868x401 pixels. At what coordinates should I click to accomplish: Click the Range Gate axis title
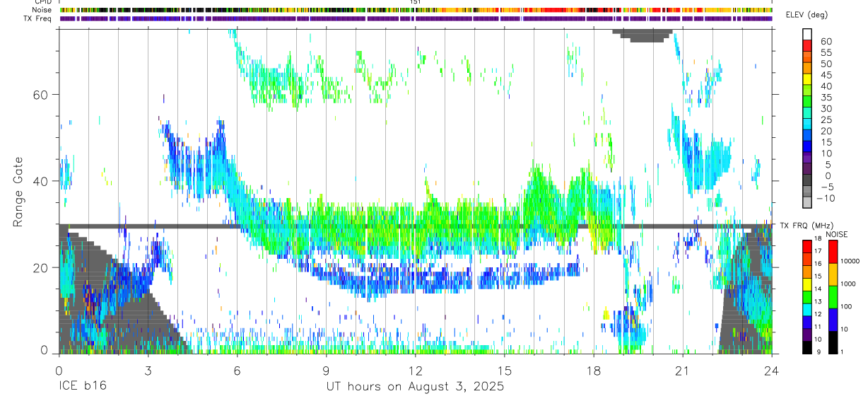point(19,192)
